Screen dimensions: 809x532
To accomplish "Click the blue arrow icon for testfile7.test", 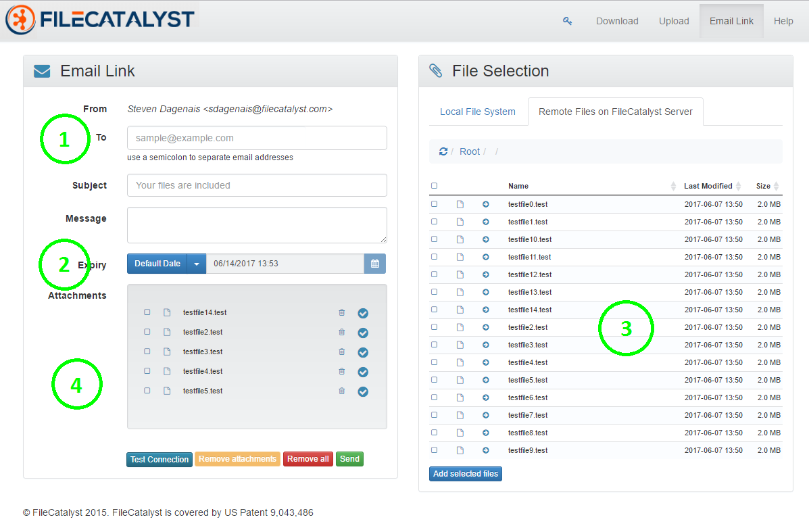I will click(x=485, y=415).
